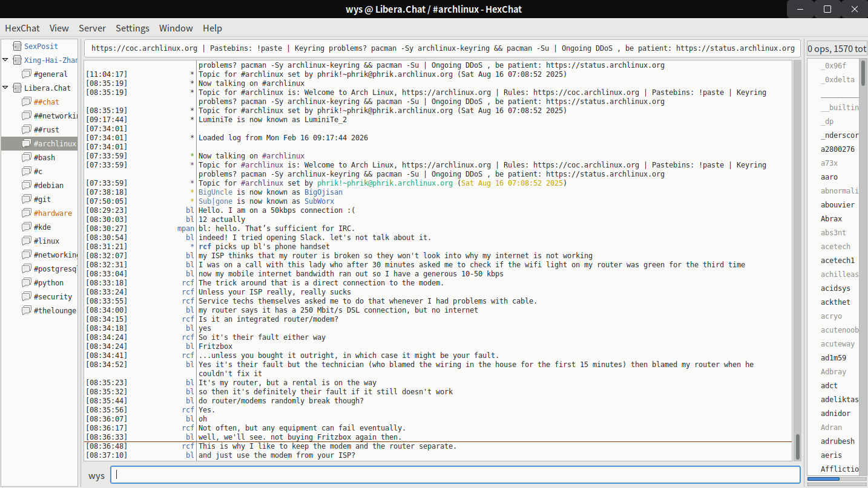This screenshot has width=868, height=488.
Task: Click the topic bar text field
Action: click(x=442, y=48)
